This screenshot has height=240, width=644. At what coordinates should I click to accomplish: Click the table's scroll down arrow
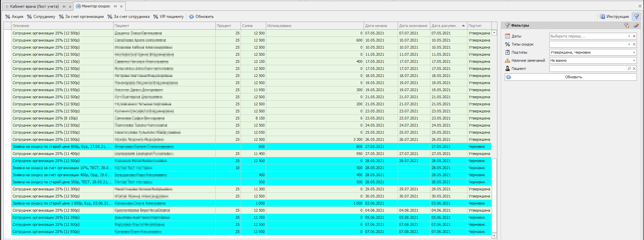(494, 236)
